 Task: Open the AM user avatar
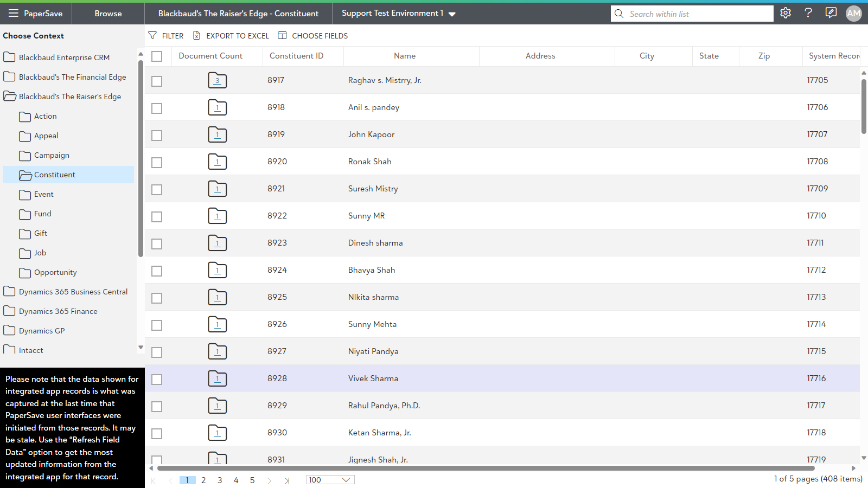pyautogui.click(x=853, y=14)
